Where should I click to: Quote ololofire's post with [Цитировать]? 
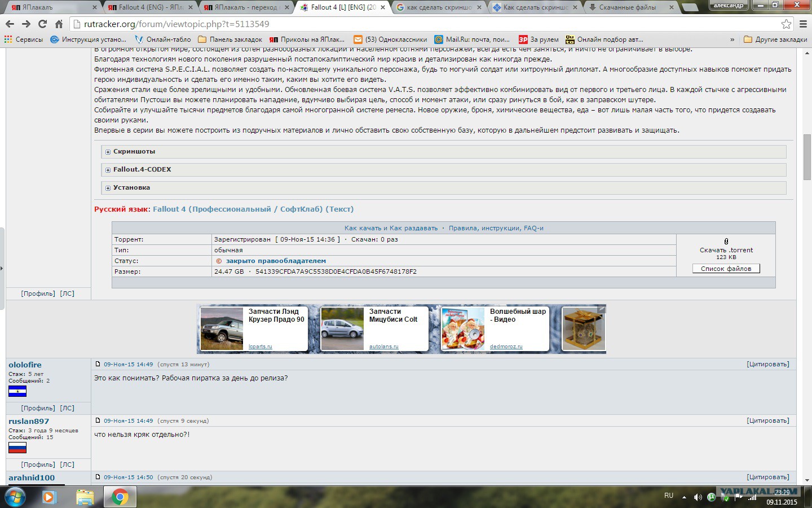pyautogui.click(x=768, y=364)
